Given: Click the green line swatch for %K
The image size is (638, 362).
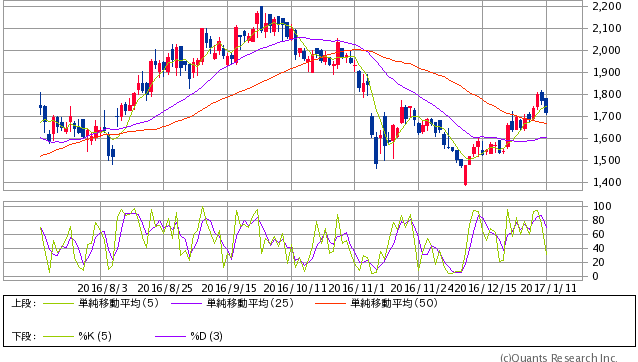Looking at the screenshot, I should [x=58, y=336].
